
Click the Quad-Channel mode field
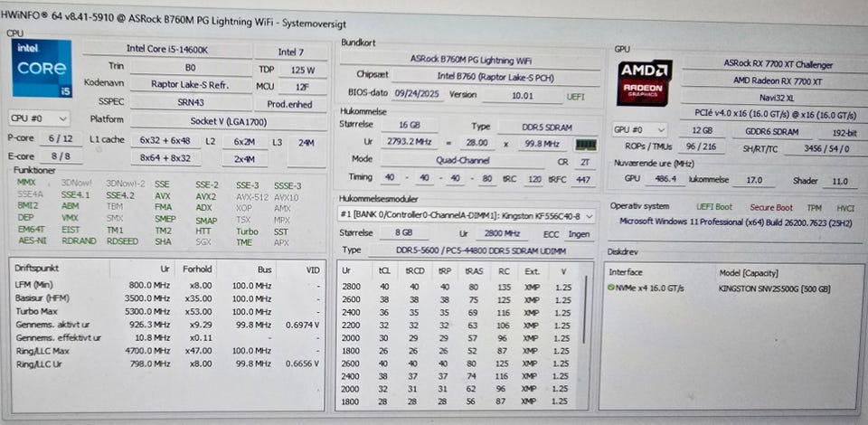[462, 160]
